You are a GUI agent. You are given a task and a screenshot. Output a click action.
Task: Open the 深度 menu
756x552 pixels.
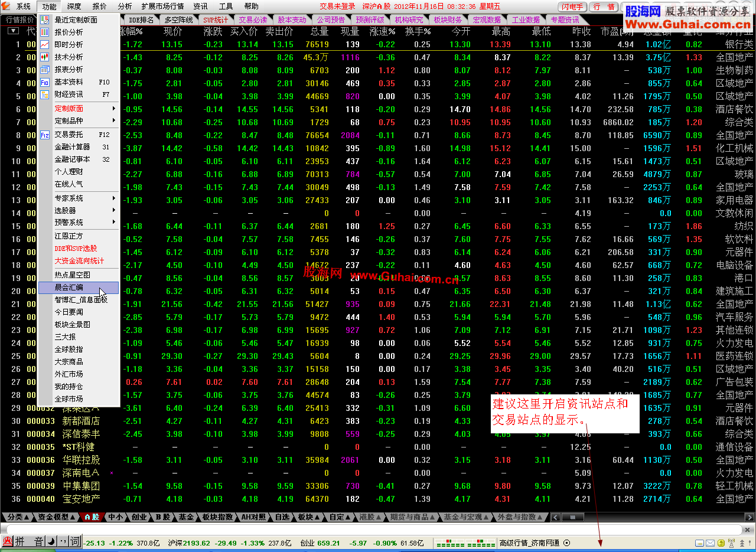click(74, 6)
